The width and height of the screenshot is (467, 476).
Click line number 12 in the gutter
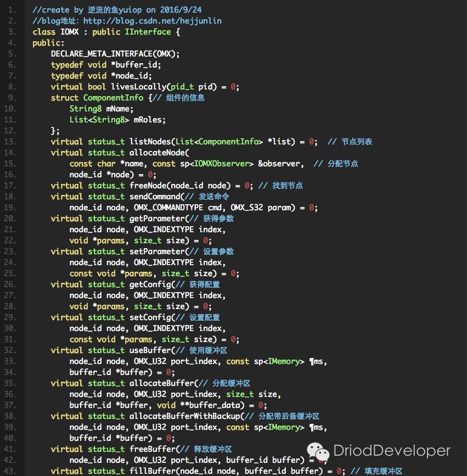point(10,131)
